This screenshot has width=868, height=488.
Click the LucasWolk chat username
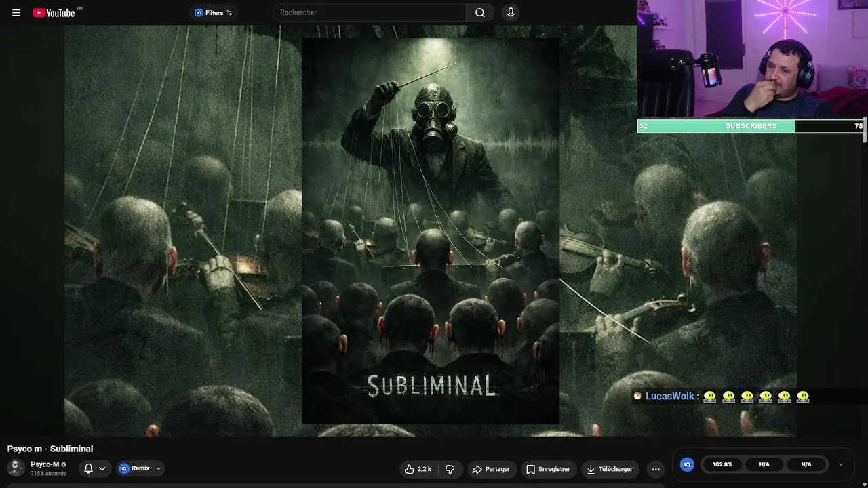click(670, 396)
